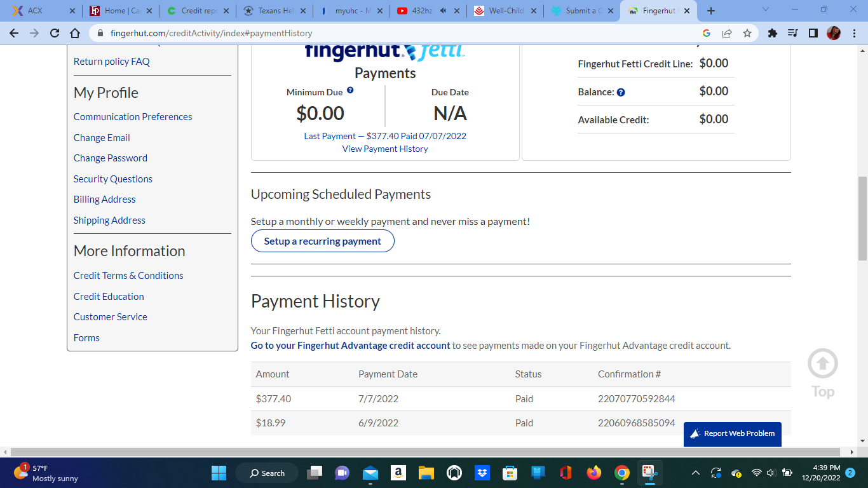Click the Balance help question icon
Screen dimensions: 868x488
[621, 92]
